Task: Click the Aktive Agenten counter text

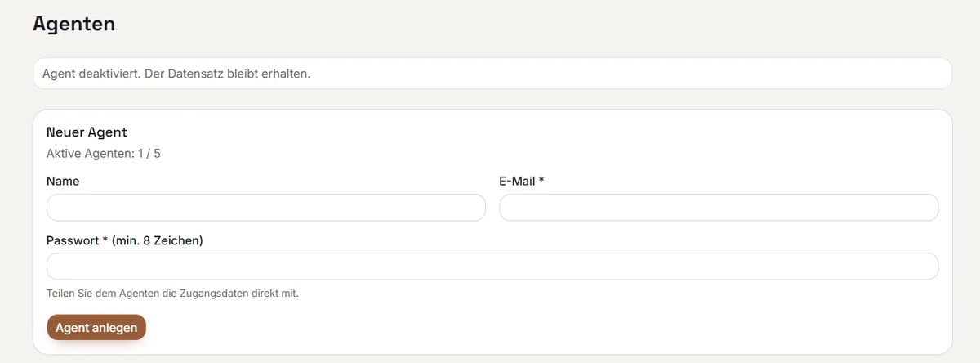Action: point(104,153)
